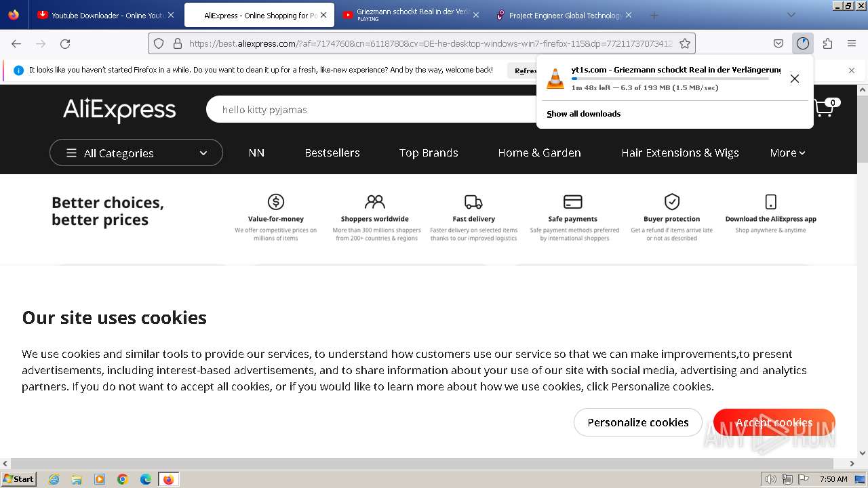Click the URL address bar
Viewport: 868px width, 488px height.
click(x=431, y=43)
